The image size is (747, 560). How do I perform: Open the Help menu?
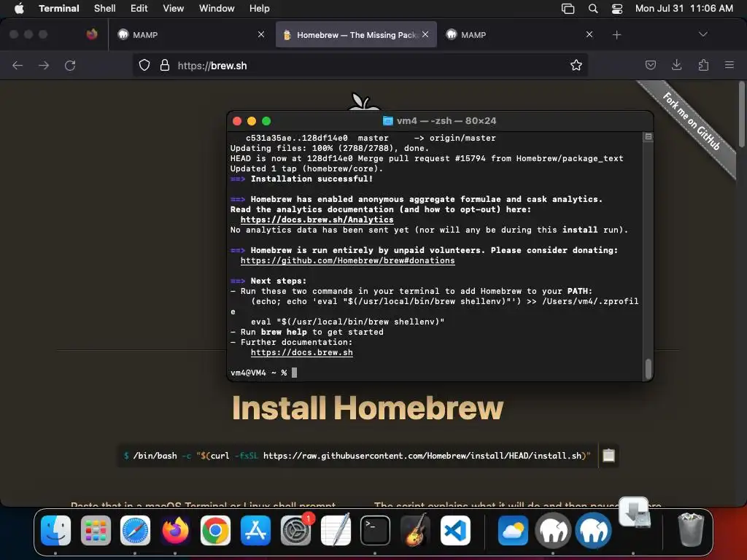point(260,8)
